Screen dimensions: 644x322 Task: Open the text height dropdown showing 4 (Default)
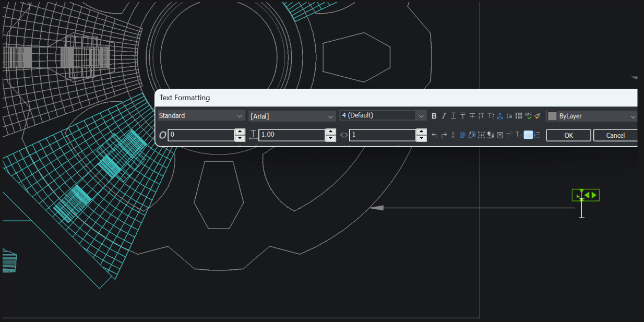pyautogui.click(x=383, y=115)
